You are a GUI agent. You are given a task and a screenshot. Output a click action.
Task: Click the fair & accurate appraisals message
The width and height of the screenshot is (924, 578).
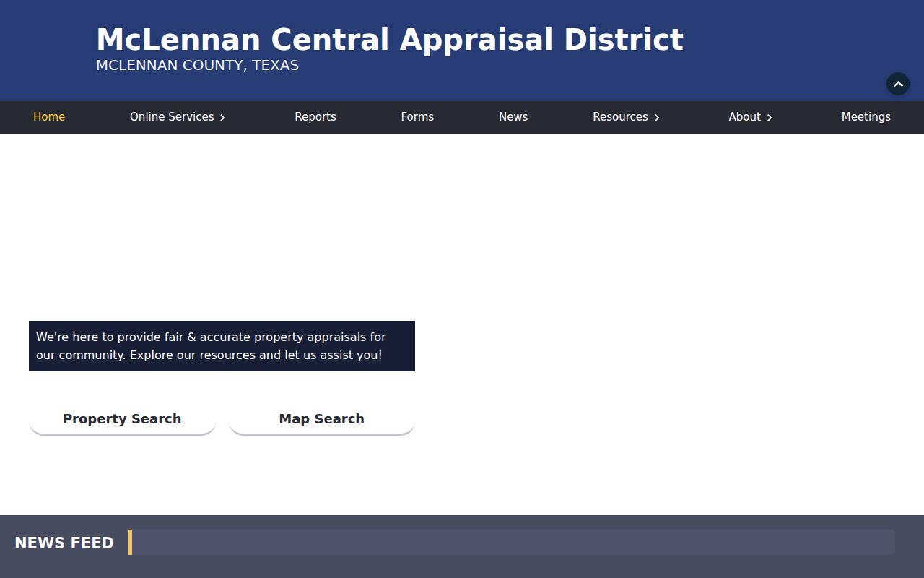(x=222, y=346)
